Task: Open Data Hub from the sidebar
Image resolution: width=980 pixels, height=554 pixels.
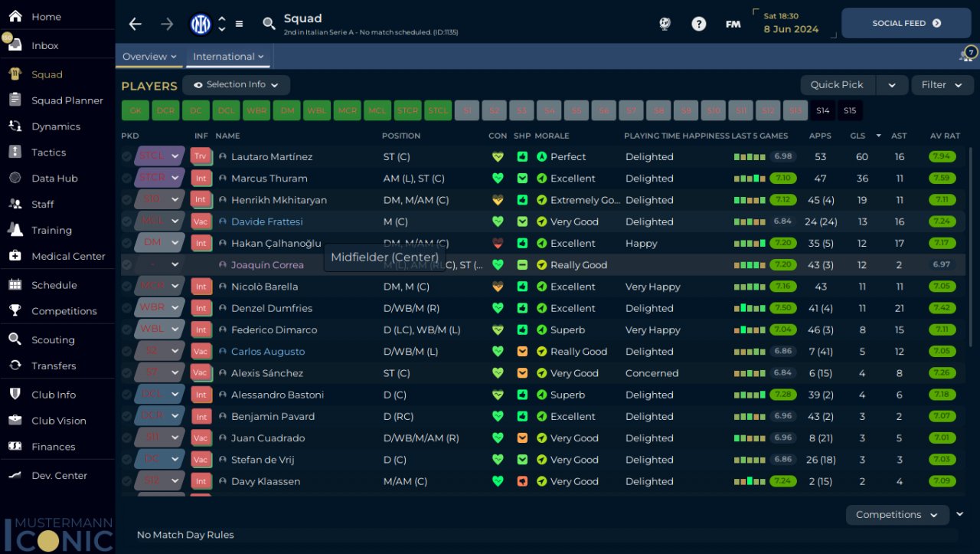Action: (x=54, y=179)
